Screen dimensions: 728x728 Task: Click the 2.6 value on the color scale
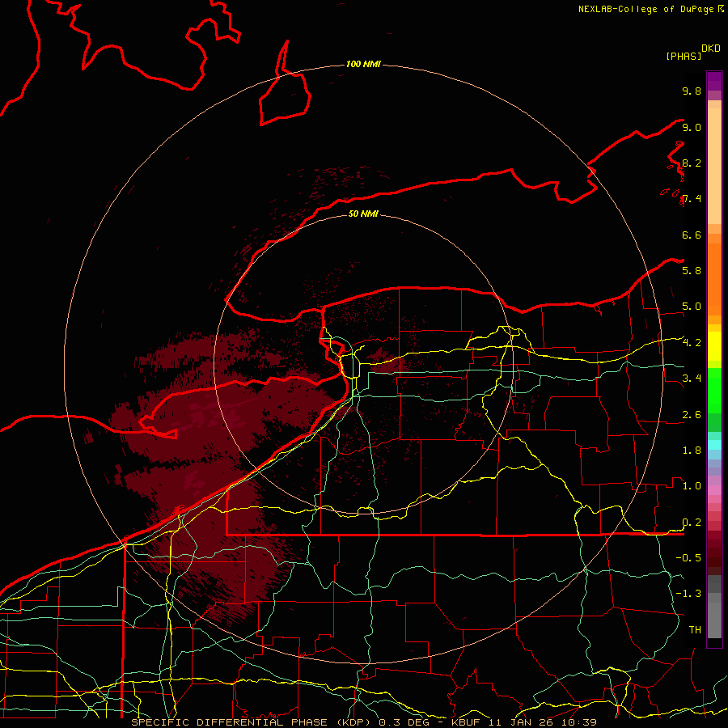point(692,415)
